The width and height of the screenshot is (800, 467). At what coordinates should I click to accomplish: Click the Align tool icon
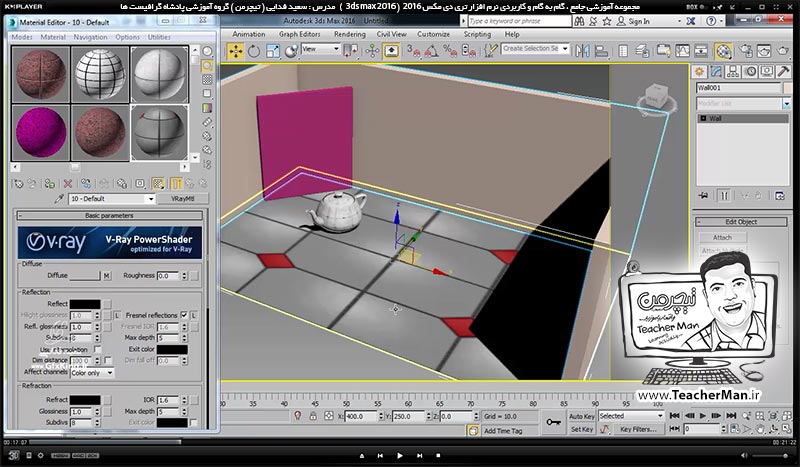pos(602,51)
